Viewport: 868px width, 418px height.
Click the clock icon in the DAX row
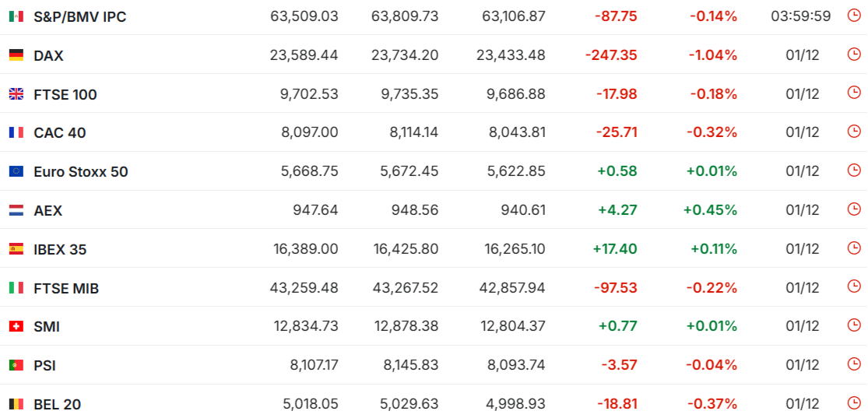coord(854,54)
